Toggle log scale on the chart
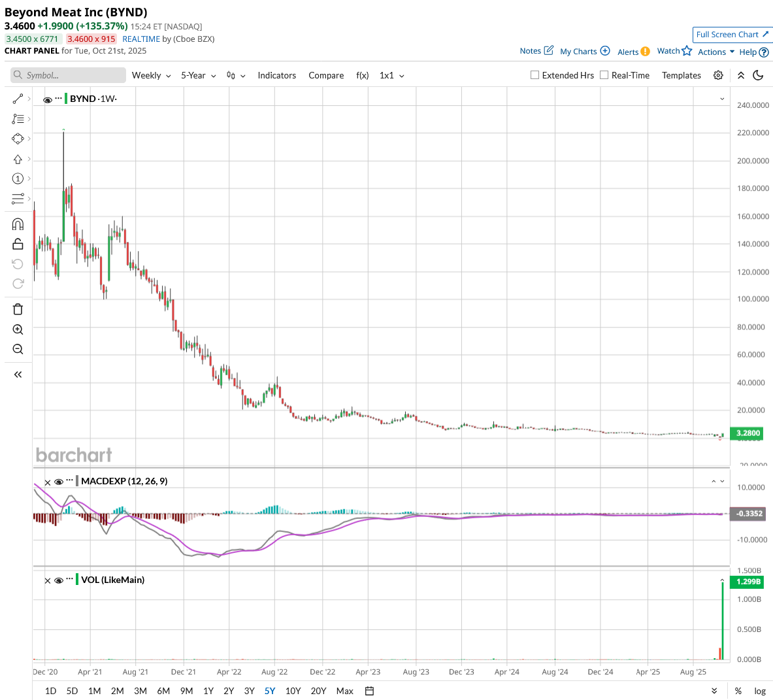The height and width of the screenshot is (700, 773). click(760, 691)
